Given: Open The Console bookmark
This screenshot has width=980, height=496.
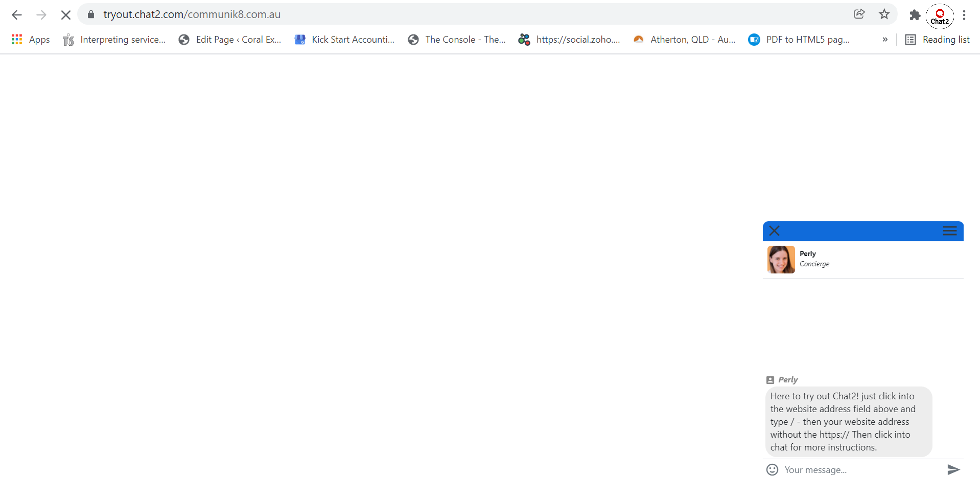Looking at the screenshot, I should [x=457, y=39].
